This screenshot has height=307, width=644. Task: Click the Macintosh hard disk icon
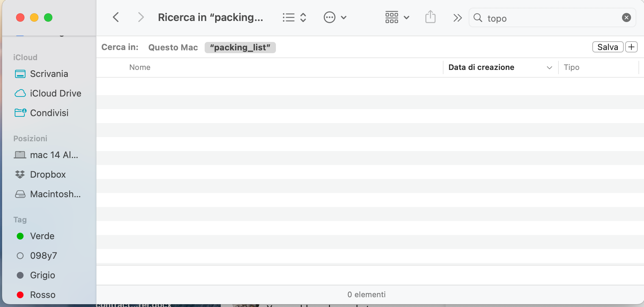coord(20,194)
